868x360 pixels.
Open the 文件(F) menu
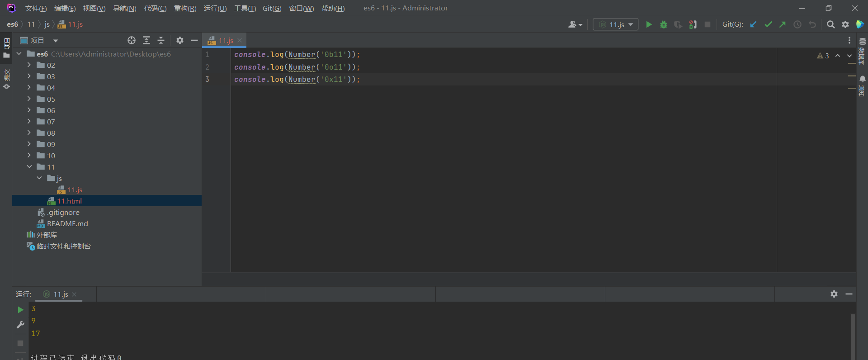click(x=36, y=9)
